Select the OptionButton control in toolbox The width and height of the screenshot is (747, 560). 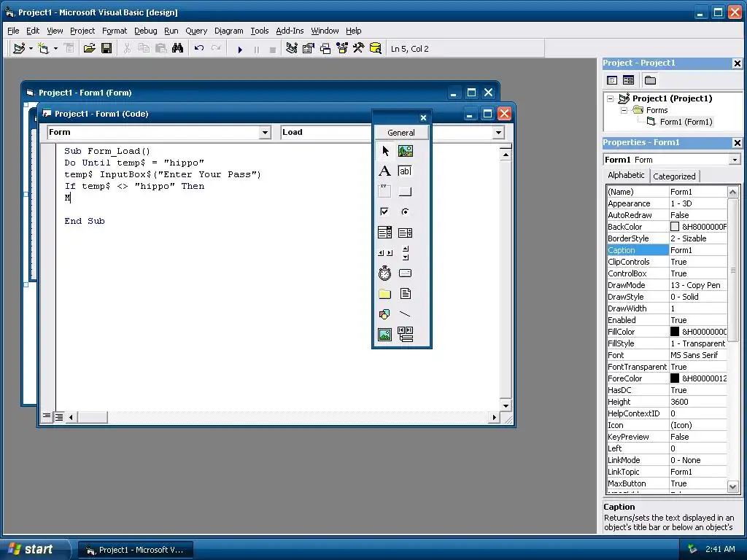point(406,212)
